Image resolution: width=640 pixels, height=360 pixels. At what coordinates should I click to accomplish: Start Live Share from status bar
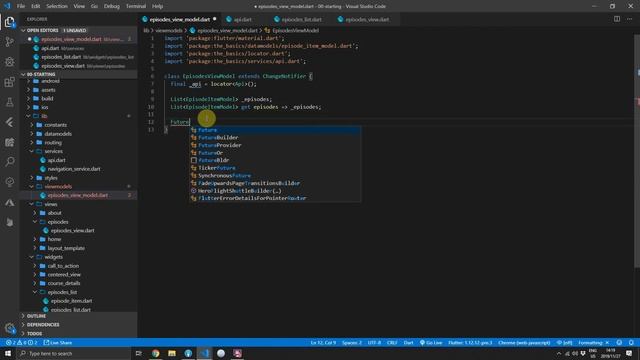click(58, 342)
